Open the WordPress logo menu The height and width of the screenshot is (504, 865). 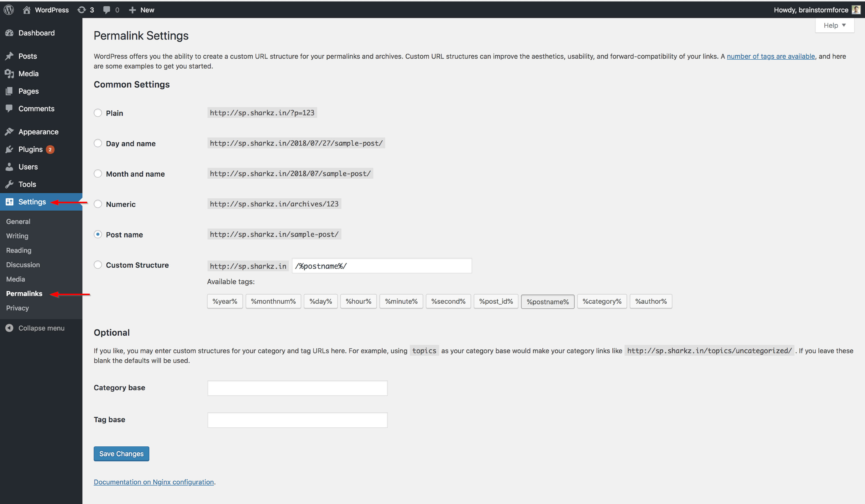click(9, 10)
